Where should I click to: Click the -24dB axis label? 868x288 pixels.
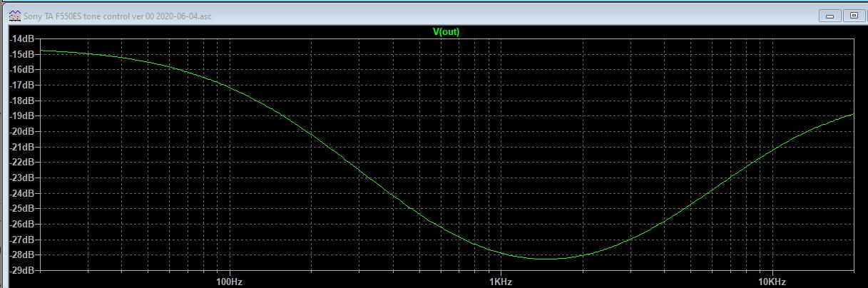(x=22, y=193)
